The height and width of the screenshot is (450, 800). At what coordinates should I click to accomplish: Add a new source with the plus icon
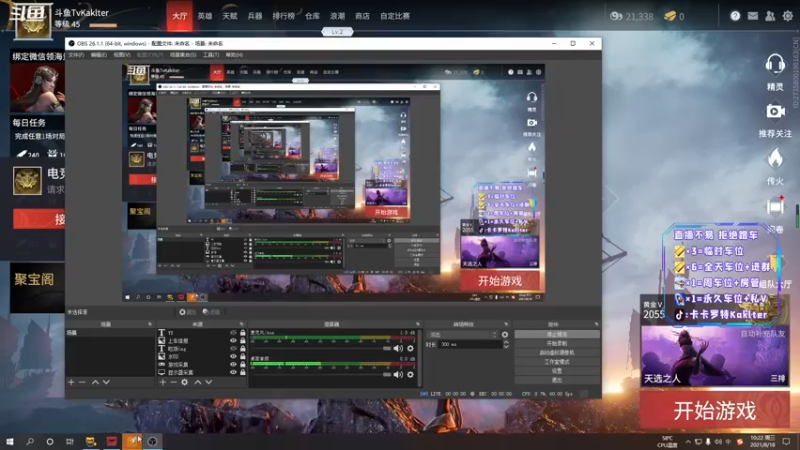tap(162, 382)
